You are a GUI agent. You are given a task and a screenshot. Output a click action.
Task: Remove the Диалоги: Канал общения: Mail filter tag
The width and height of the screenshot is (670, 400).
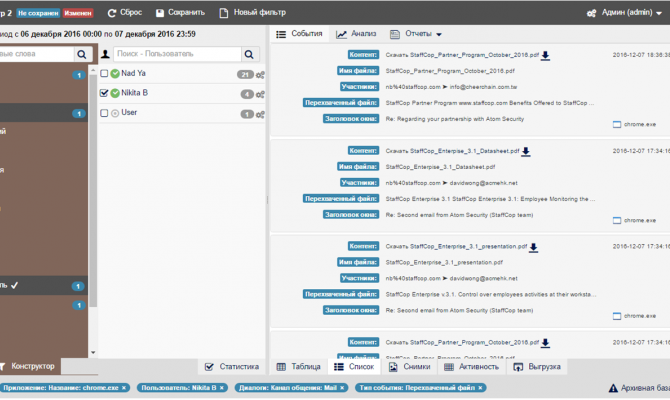tap(342, 388)
